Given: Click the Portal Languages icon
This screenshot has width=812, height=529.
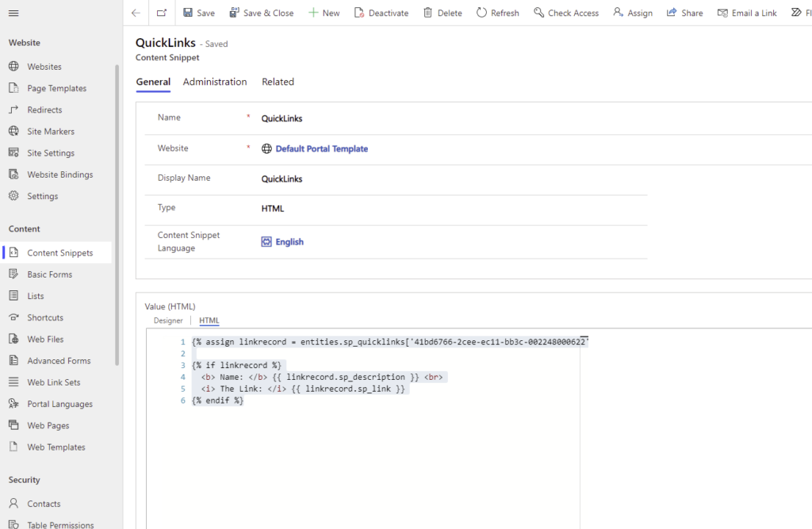Looking at the screenshot, I should point(14,404).
